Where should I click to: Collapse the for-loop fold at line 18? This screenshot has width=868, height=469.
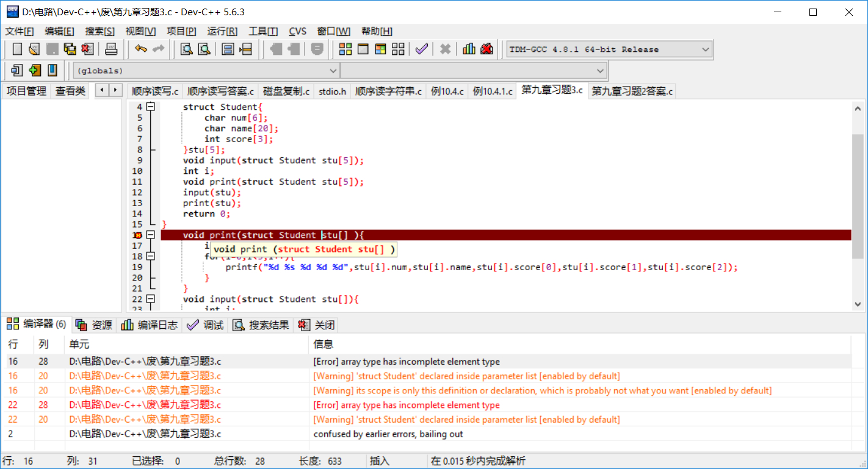coord(150,256)
